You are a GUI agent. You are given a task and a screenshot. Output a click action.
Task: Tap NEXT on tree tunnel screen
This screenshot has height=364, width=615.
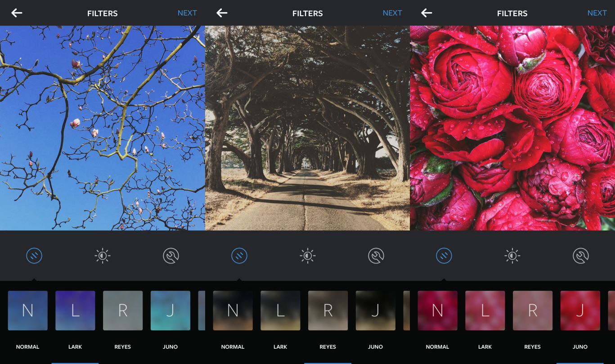coord(392,13)
